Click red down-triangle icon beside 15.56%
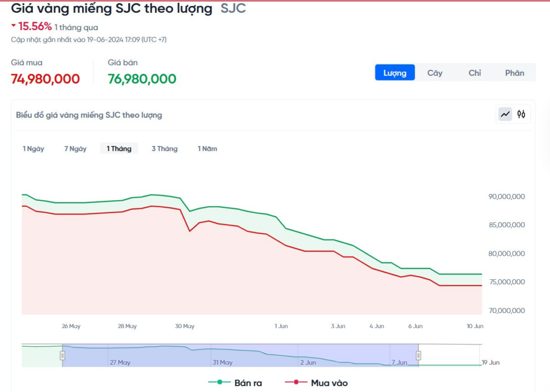The width and height of the screenshot is (550, 392). (x=13, y=26)
